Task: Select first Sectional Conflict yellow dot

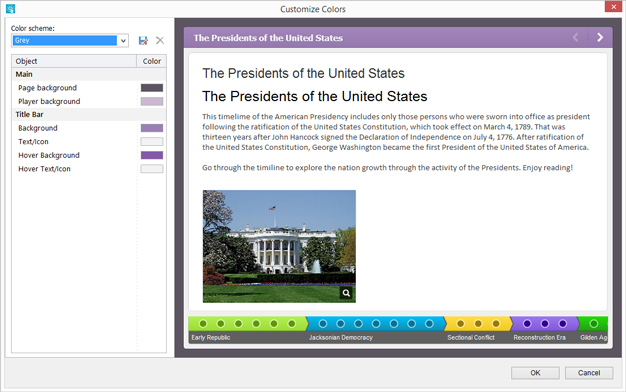Action: point(460,323)
